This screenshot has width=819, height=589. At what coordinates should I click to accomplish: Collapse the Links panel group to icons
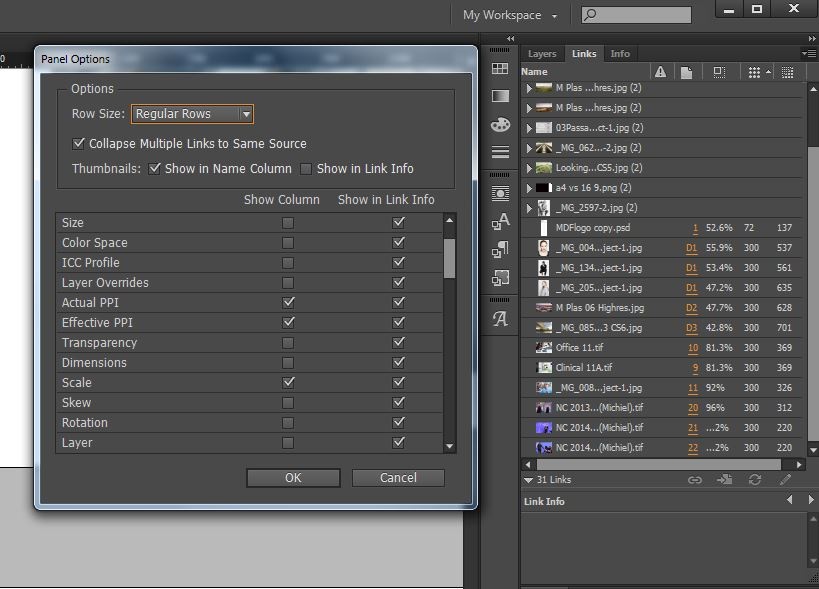coord(812,39)
